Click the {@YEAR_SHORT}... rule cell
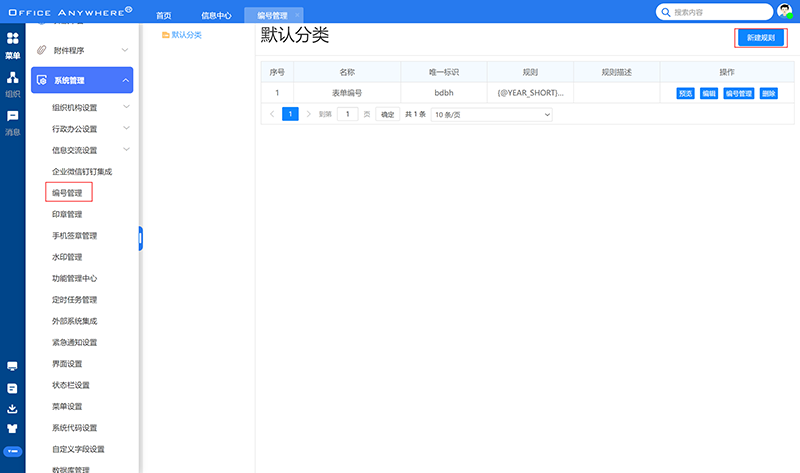The width and height of the screenshot is (800, 473). (x=531, y=93)
